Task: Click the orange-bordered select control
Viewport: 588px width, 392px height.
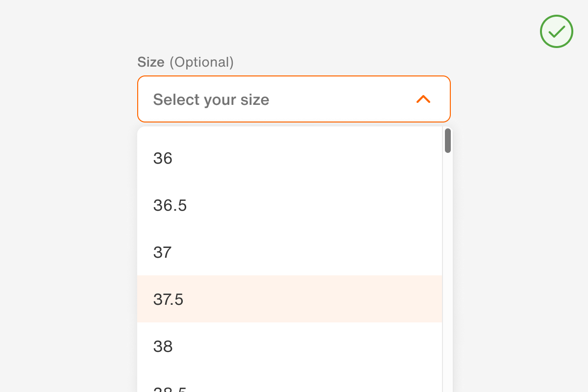Action: 294,98
